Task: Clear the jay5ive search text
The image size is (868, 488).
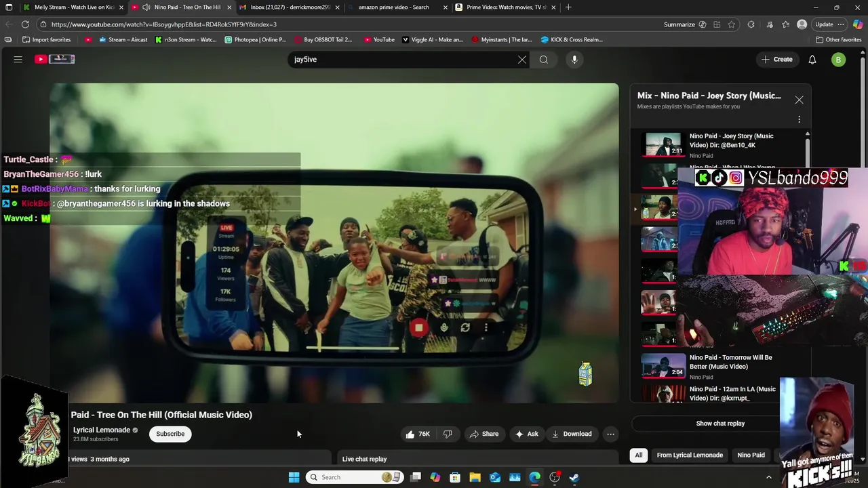Action: 522,60
